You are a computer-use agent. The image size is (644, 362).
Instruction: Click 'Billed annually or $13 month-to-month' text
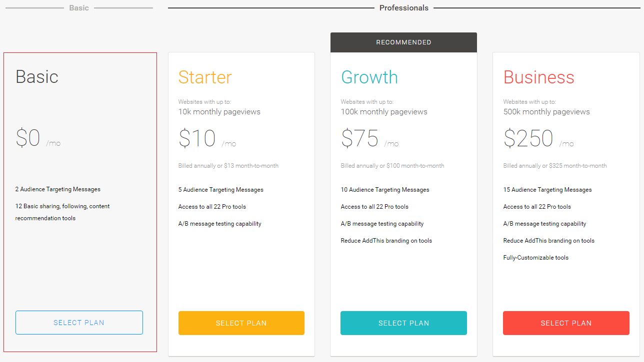(228, 166)
